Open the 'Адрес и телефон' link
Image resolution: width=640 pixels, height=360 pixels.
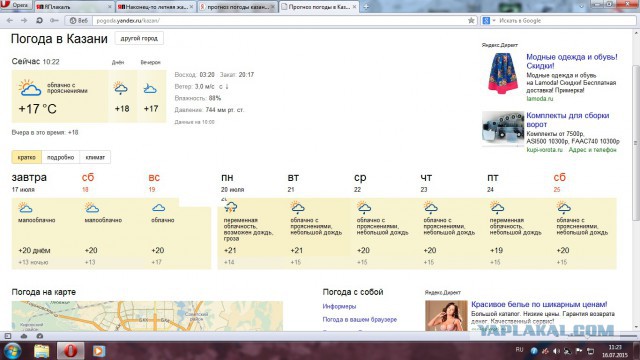pyautogui.click(x=592, y=150)
